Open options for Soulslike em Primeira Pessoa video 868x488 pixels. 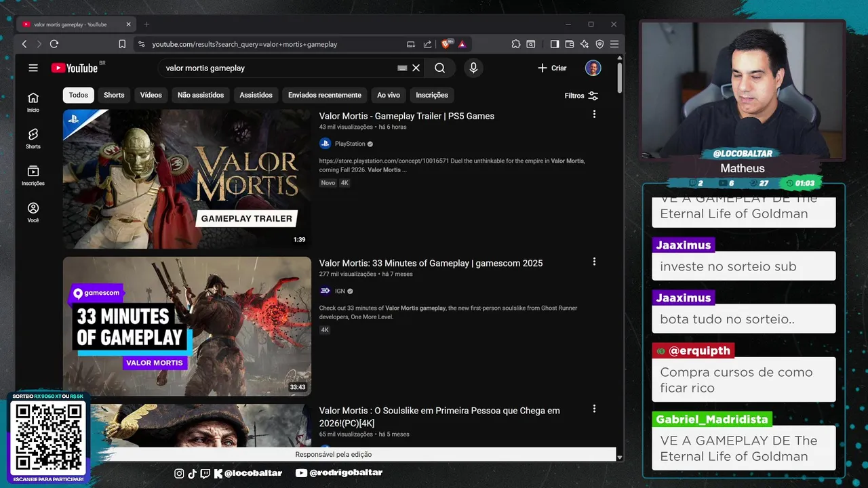[x=594, y=409]
